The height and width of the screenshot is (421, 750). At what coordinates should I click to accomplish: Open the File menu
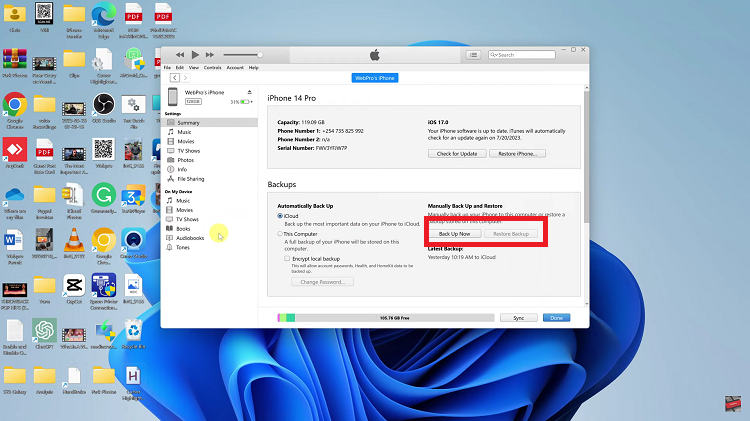point(167,68)
